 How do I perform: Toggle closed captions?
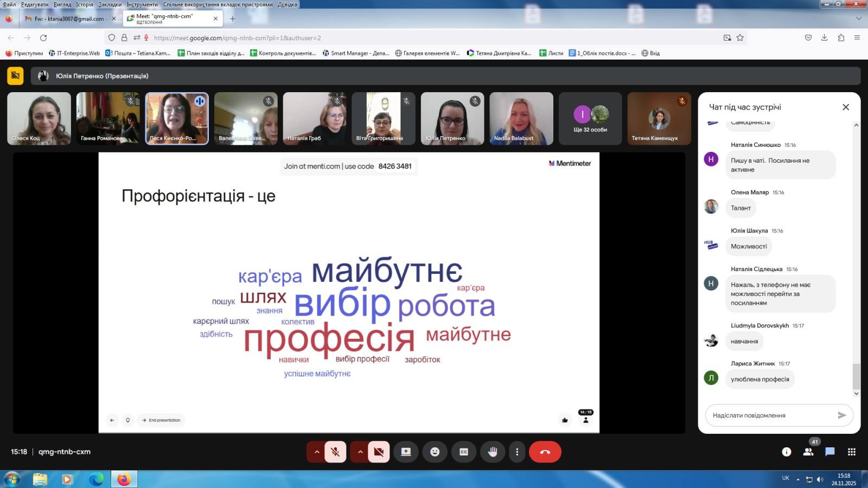[464, 452]
